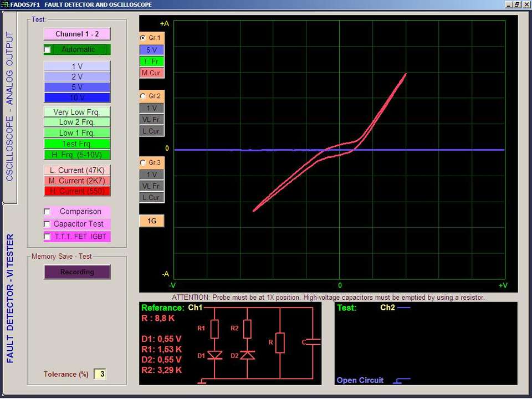Click the Channel 1 - 2 button
Screen dimensions: 532x399
[x=77, y=34]
